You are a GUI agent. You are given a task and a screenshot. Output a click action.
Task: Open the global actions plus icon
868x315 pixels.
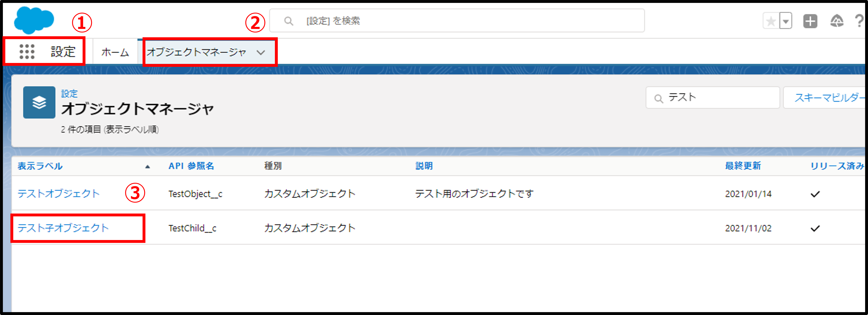pos(810,22)
